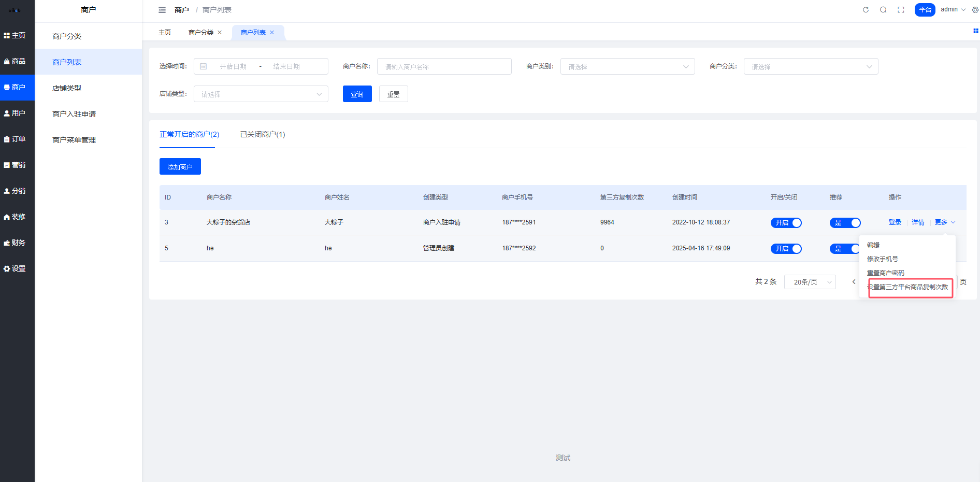
Task: Expand the 商户类别 dropdown
Action: click(x=627, y=66)
